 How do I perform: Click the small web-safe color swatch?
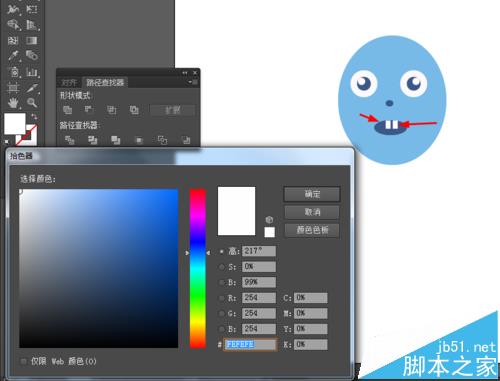click(269, 232)
